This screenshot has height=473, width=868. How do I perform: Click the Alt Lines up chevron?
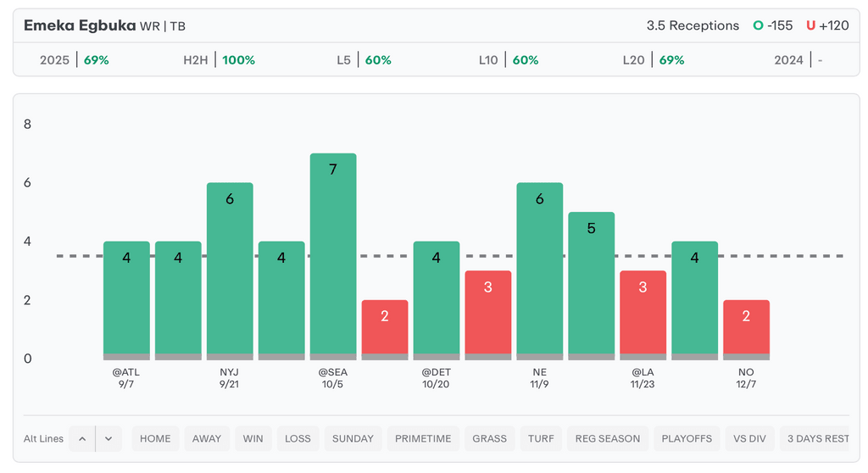[82, 438]
